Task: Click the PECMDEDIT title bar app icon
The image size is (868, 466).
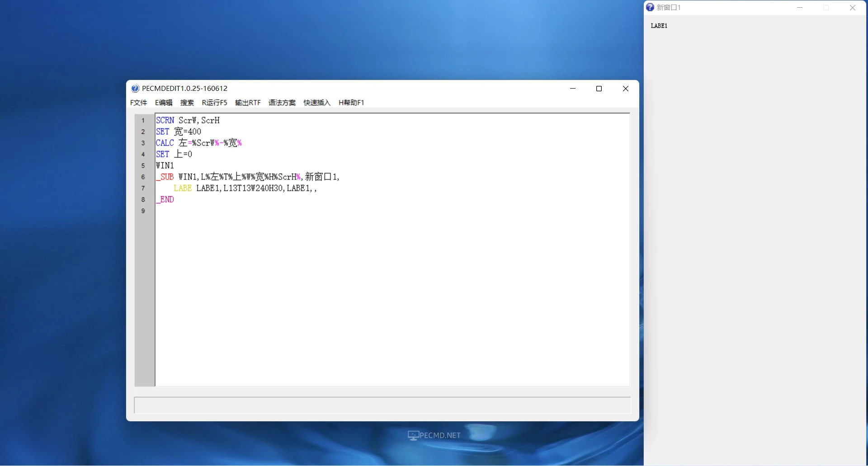Action: (135, 89)
